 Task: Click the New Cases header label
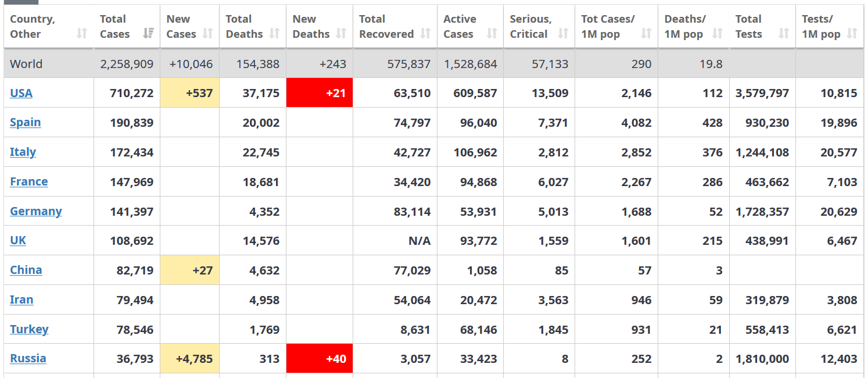(x=181, y=27)
